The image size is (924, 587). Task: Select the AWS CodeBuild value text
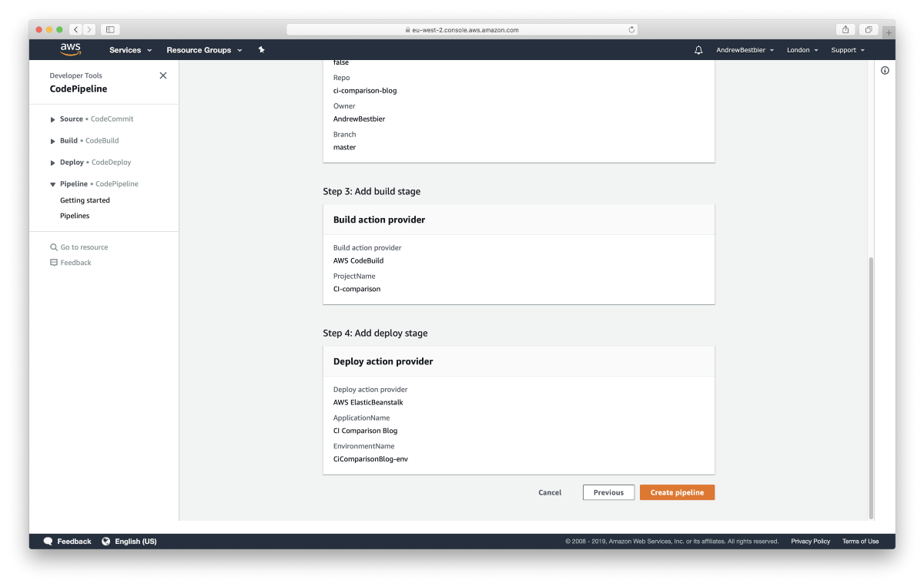358,260
